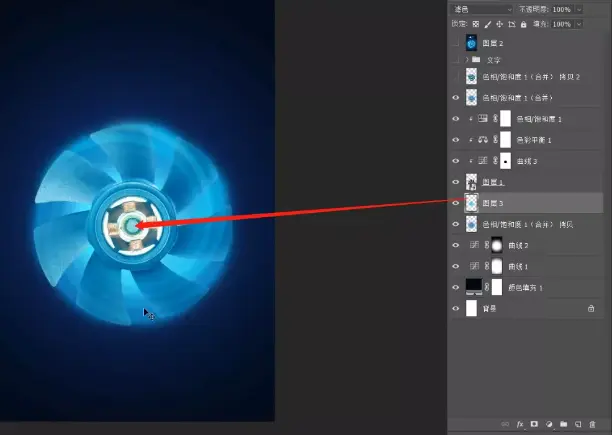Screen dimensions: 612x435
Task: Click the curves adjustment icon of 曲线 1
Action: click(474, 266)
